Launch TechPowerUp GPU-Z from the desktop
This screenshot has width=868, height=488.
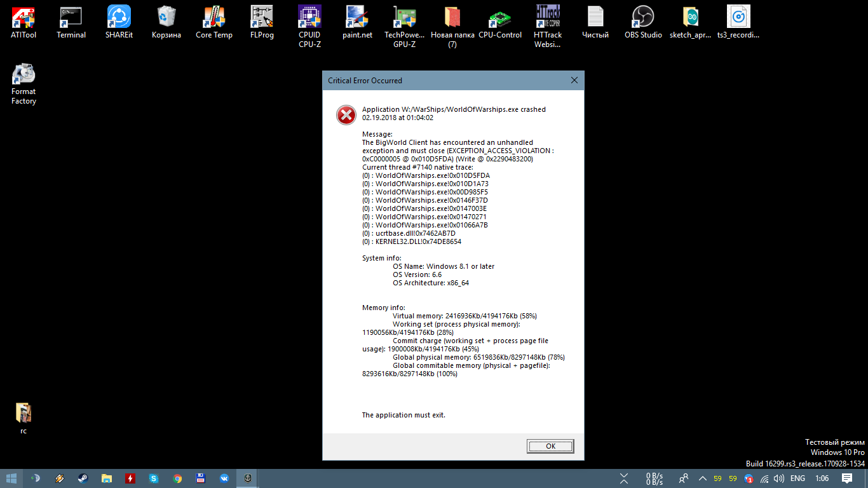click(405, 27)
